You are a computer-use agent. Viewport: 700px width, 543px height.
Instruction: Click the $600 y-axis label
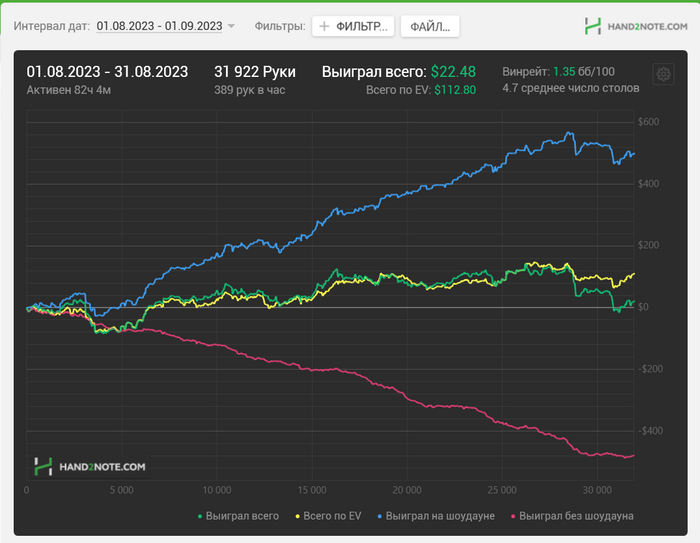tap(648, 122)
